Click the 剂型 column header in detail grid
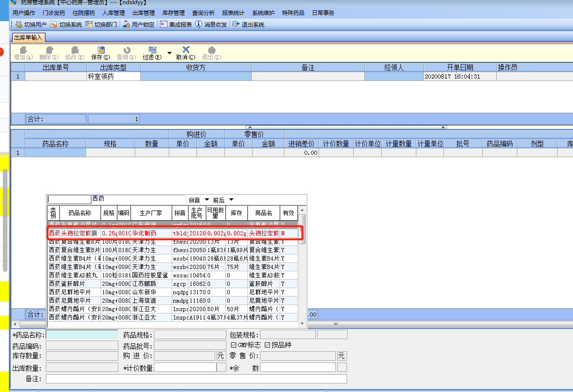The image size is (573, 392). [537, 144]
